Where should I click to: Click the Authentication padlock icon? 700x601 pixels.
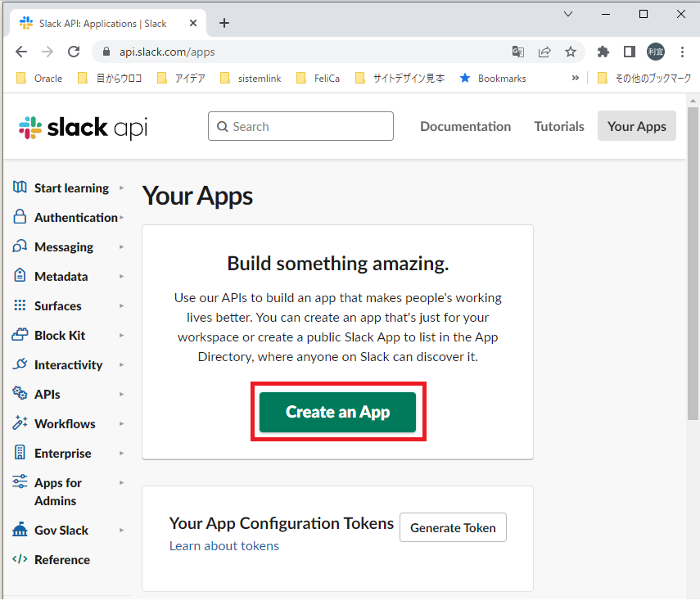(x=19, y=217)
